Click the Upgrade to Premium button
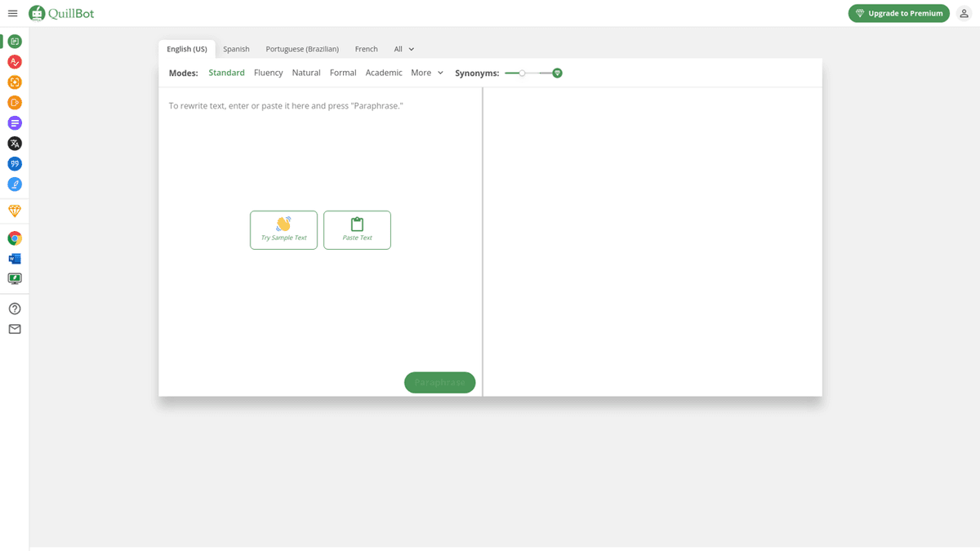This screenshot has height=551, width=980. point(898,13)
